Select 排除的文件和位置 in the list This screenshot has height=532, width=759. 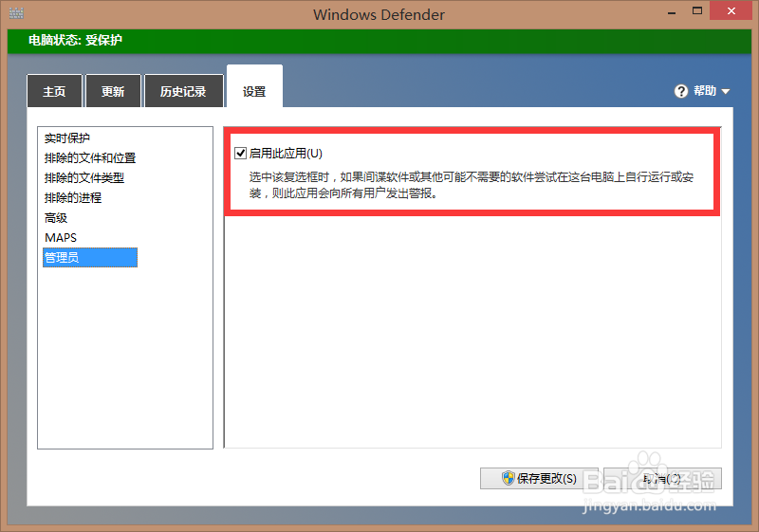(x=90, y=158)
